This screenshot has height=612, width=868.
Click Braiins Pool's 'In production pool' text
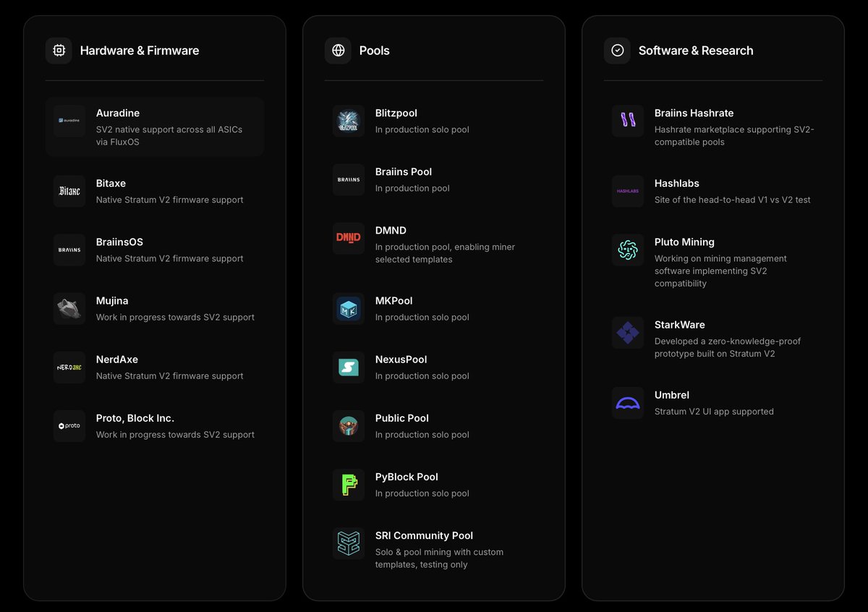[412, 188]
